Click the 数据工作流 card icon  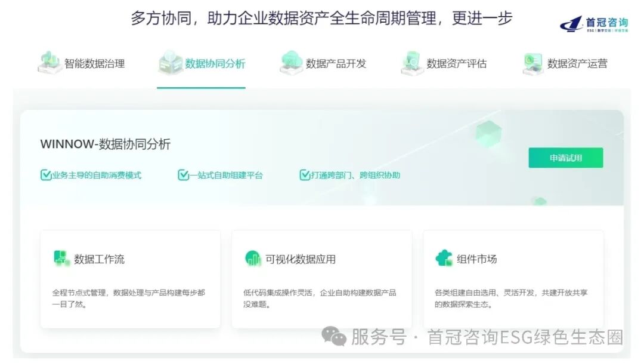click(x=61, y=259)
